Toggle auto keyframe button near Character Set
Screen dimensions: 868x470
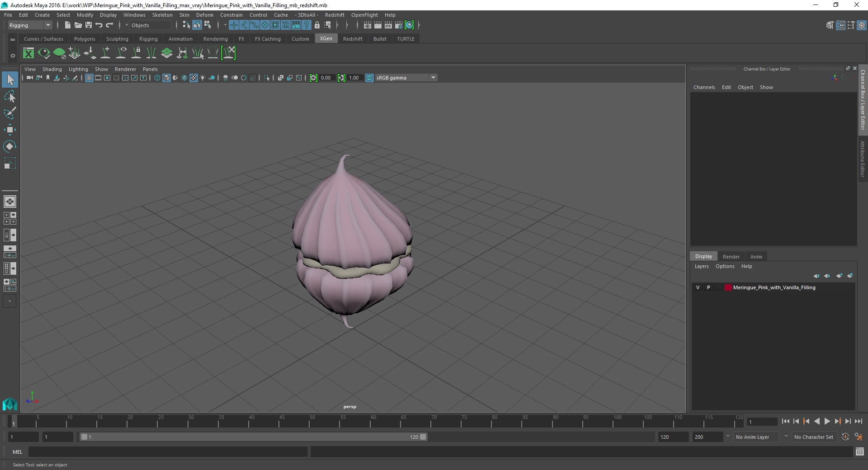tap(845, 437)
